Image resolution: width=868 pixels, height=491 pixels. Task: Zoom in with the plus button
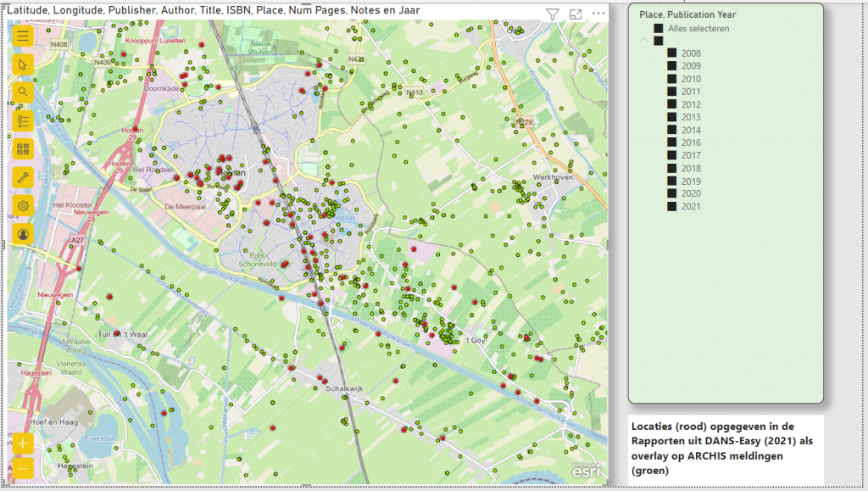click(23, 444)
